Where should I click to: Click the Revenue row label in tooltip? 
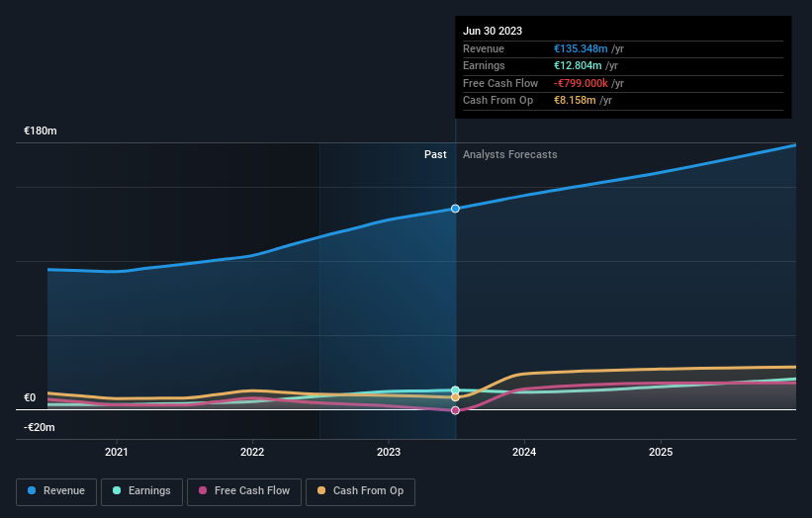coord(484,48)
